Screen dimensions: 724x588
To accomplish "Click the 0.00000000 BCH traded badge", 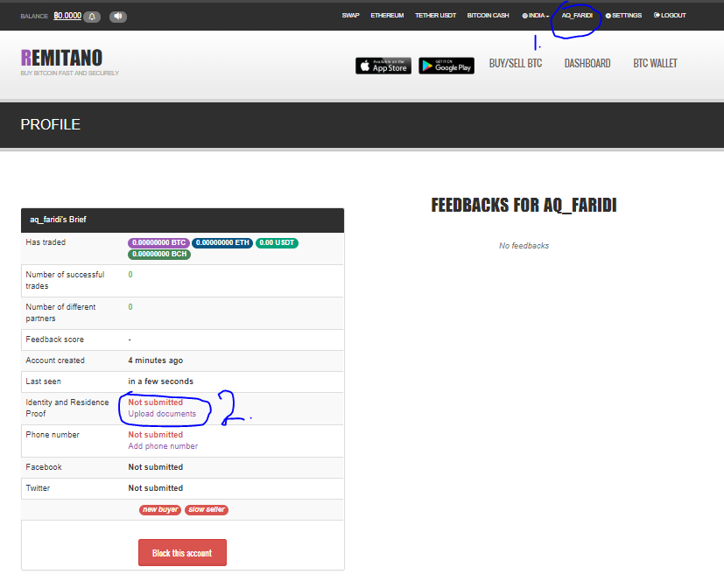I will coord(159,255).
